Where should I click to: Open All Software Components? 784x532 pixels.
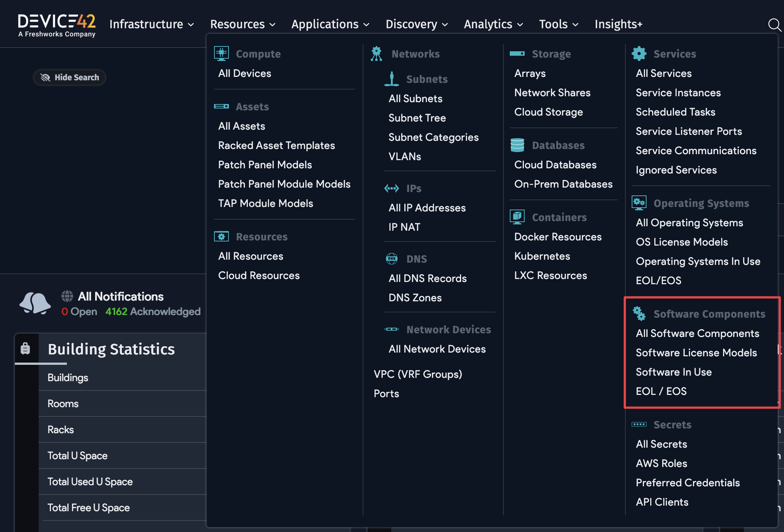697,333
